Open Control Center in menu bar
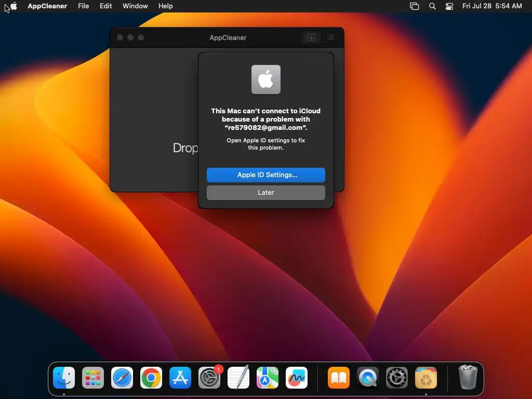532x399 pixels. coord(449,6)
